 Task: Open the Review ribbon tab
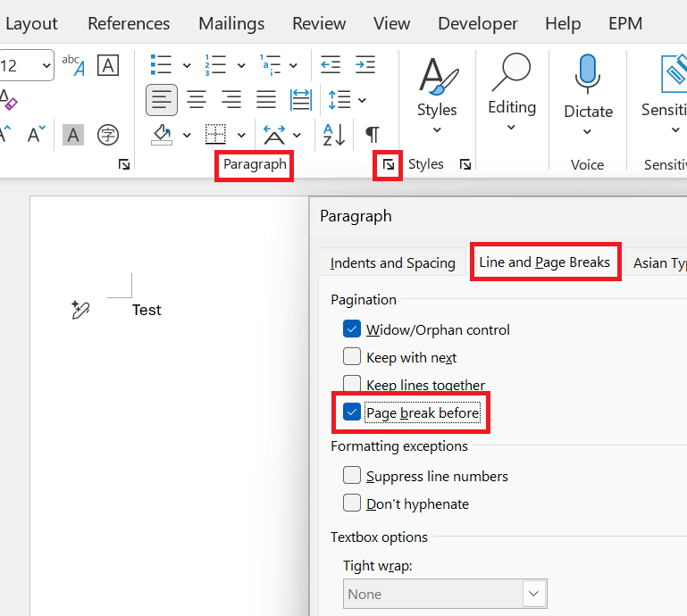[319, 23]
